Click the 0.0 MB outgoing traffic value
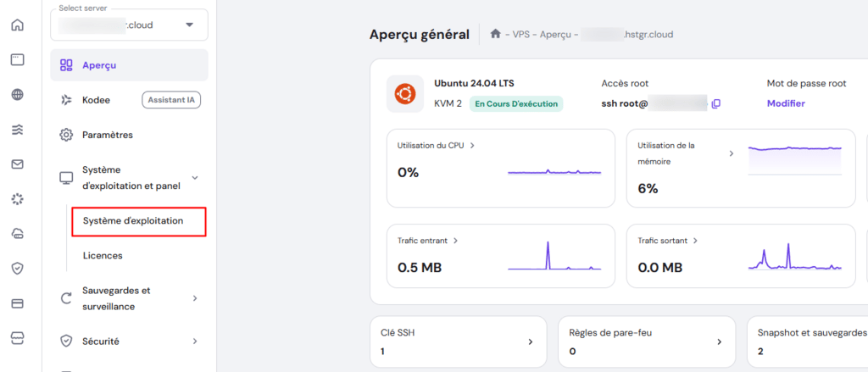 click(x=659, y=268)
